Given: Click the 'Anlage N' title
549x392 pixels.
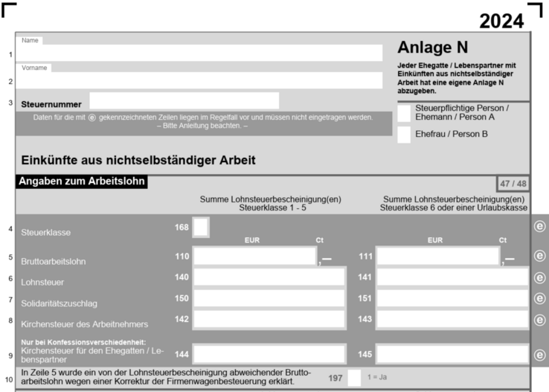Looking at the screenshot, I should 433,48.
